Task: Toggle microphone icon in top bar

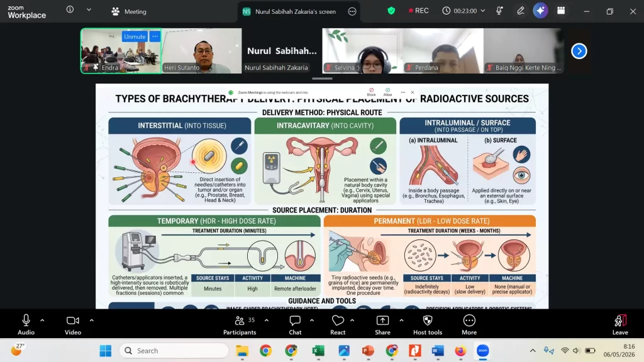Action: (499, 11)
